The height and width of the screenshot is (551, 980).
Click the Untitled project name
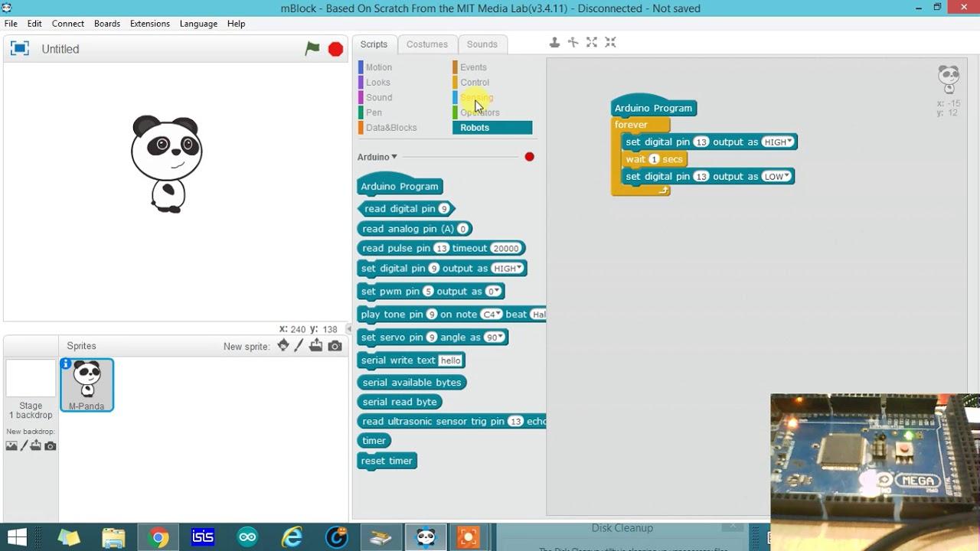coord(60,49)
